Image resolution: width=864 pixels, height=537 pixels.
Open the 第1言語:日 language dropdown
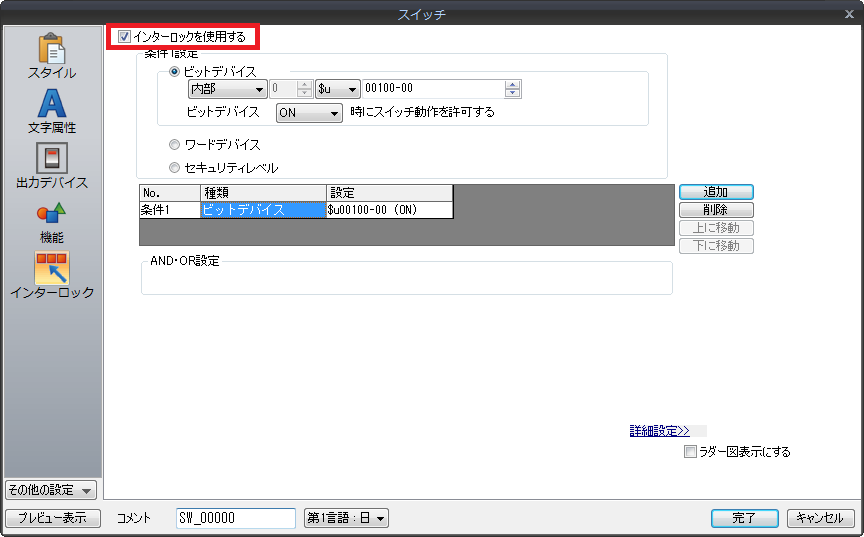[x=346, y=518]
